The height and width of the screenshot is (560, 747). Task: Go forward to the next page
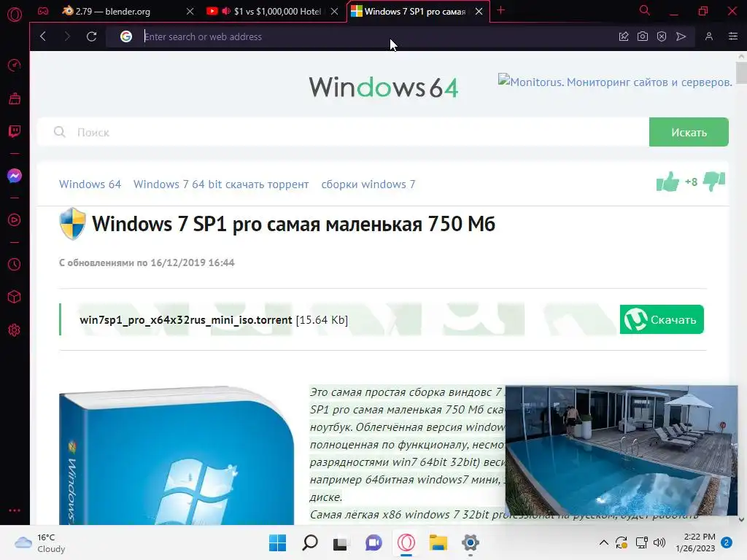click(x=66, y=36)
